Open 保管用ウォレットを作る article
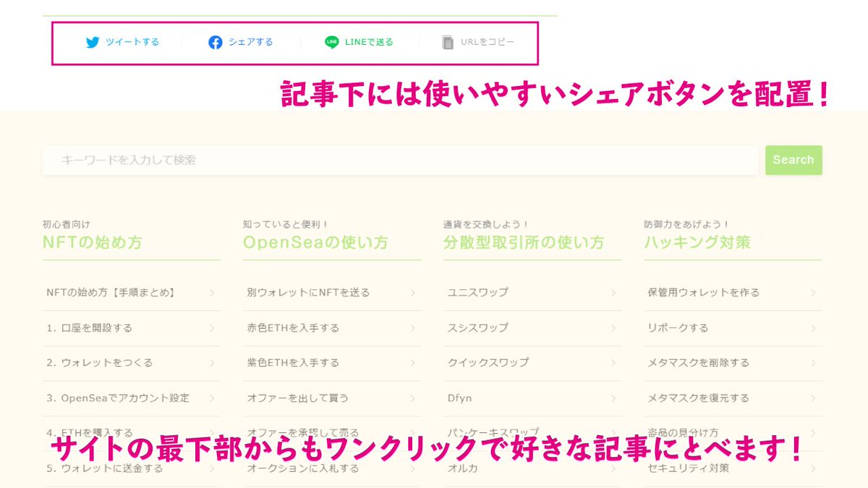This screenshot has width=868, height=488. [x=703, y=293]
